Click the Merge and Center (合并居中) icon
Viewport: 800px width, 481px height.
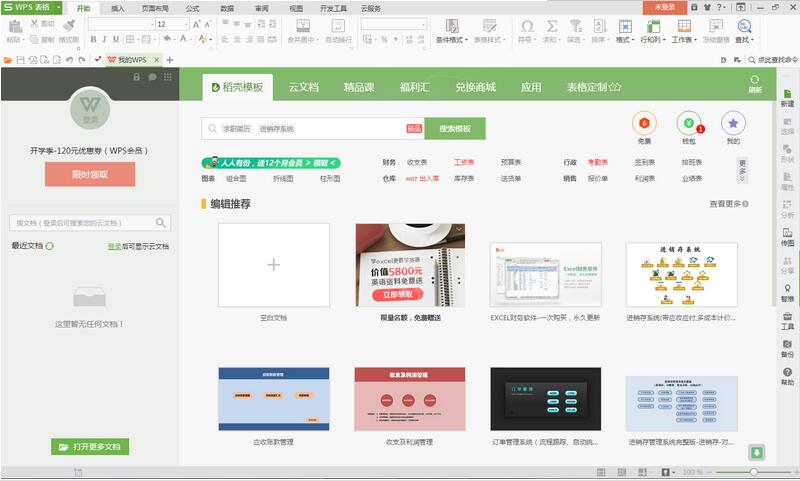click(303, 26)
